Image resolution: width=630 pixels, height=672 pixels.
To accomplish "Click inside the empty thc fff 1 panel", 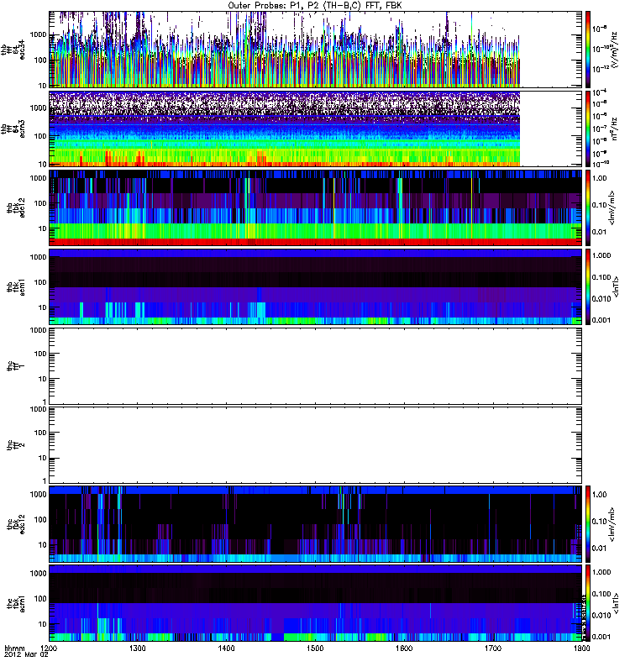I will coord(315,365).
